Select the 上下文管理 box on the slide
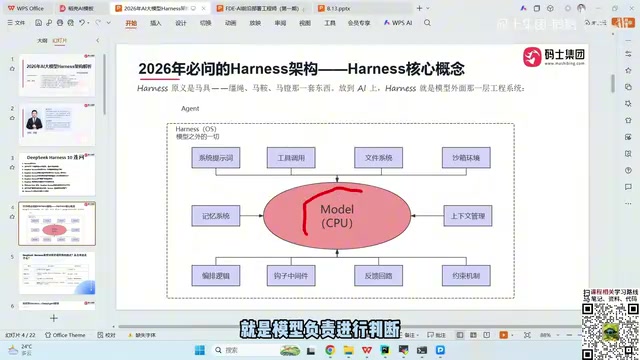This screenshot has height=360, width=640. pyautogui.click(x=468, y=216)
